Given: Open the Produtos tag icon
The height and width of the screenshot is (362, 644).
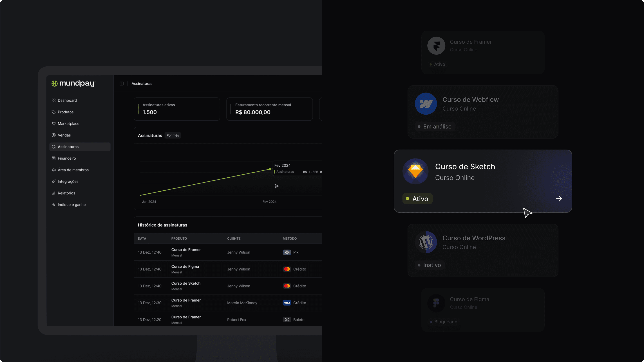Looking at the screenshot, I should point(53,112).
